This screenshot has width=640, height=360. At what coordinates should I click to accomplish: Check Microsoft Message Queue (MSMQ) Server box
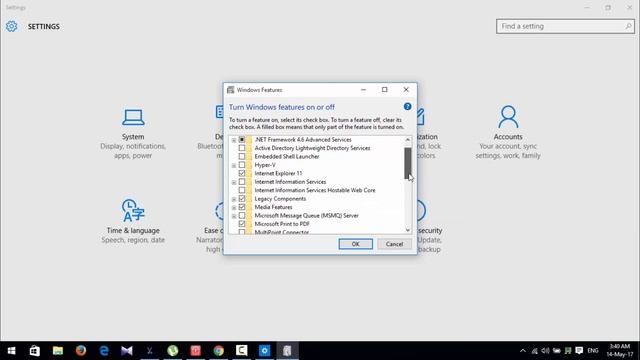242,216
